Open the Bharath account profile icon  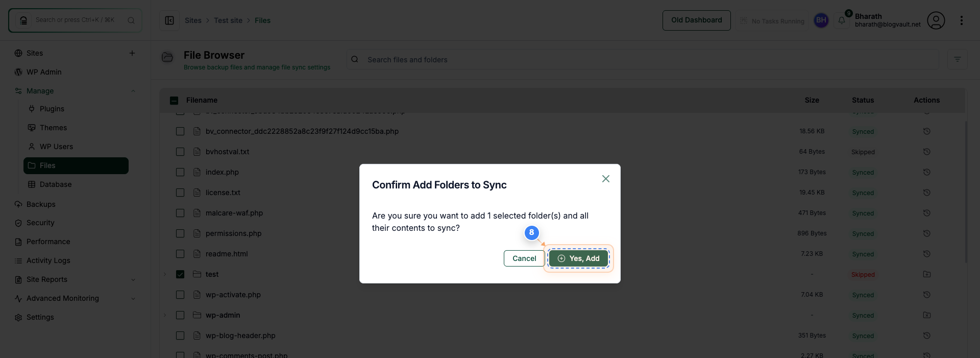936,20
